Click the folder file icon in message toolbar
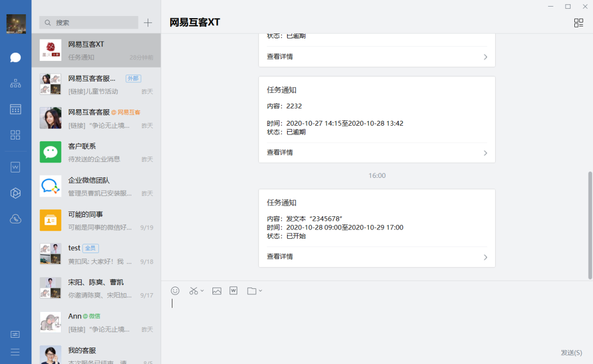The image size is (593, 364). [x=251, y=290]
